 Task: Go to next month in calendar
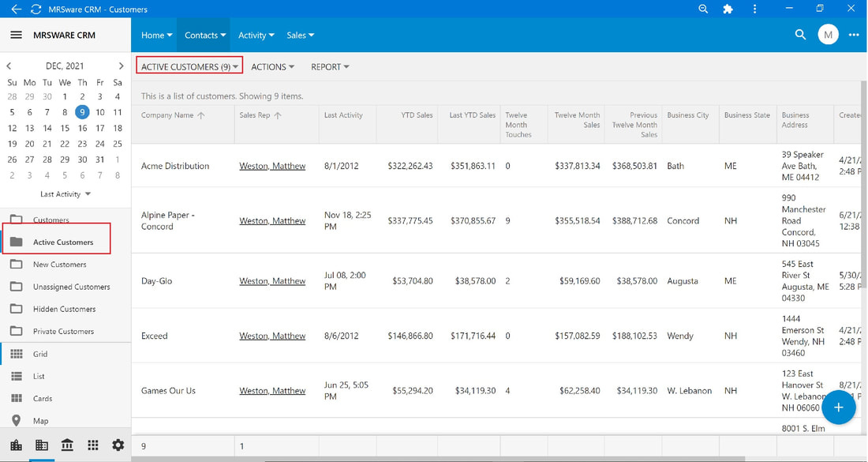122,66
